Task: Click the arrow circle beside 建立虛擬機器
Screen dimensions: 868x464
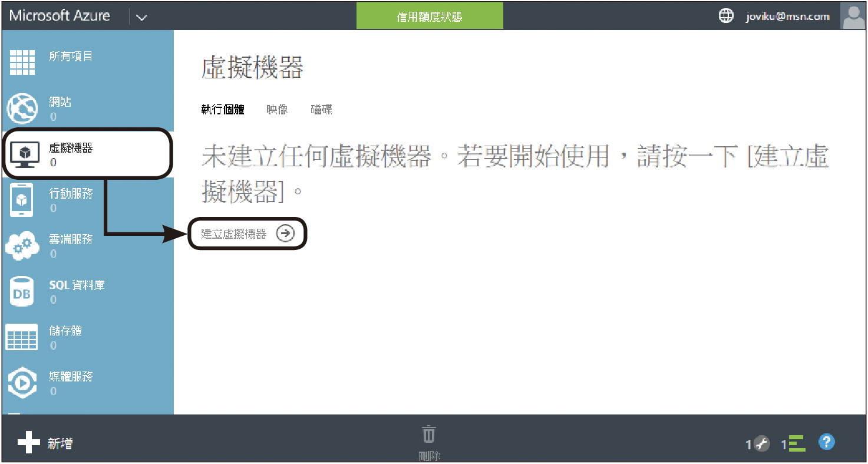Action: tap(285, 233)
